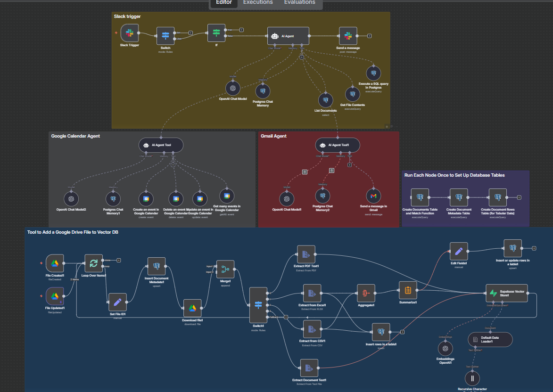Select the Postgres Chat Memory node
This screenshot has width=553, height=392.
(263, 91)
